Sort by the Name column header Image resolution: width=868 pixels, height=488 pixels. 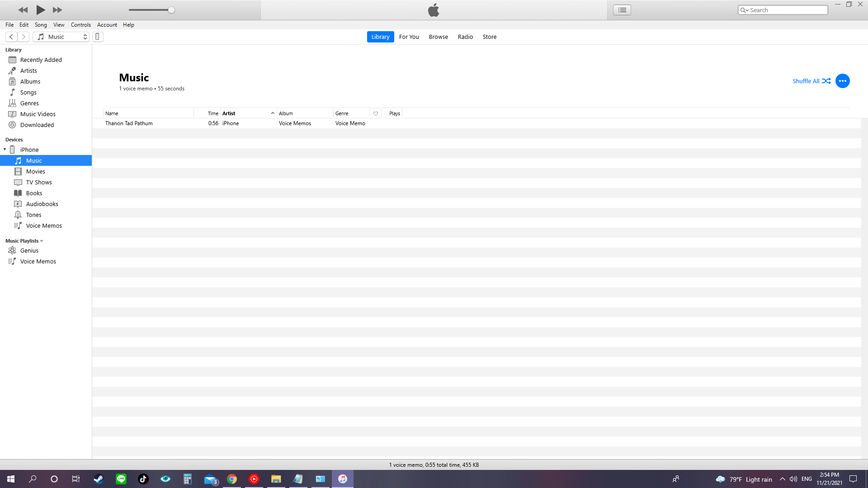pos(148,113)
